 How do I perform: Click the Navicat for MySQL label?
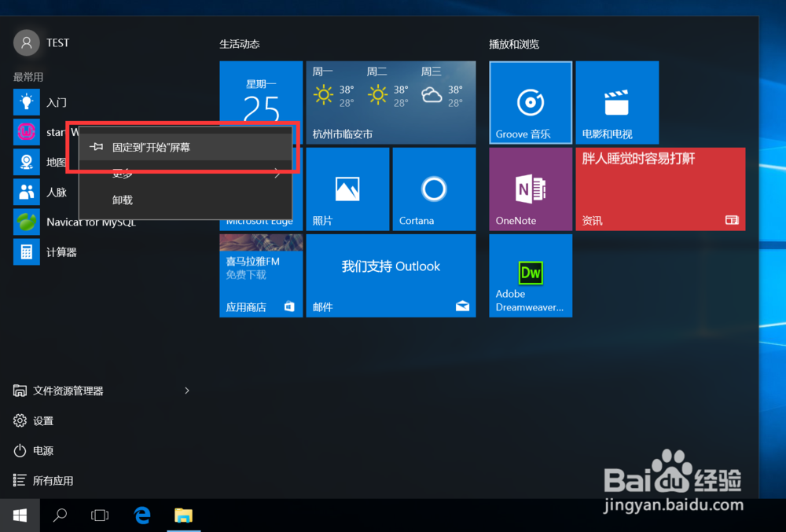coord(91,222)
